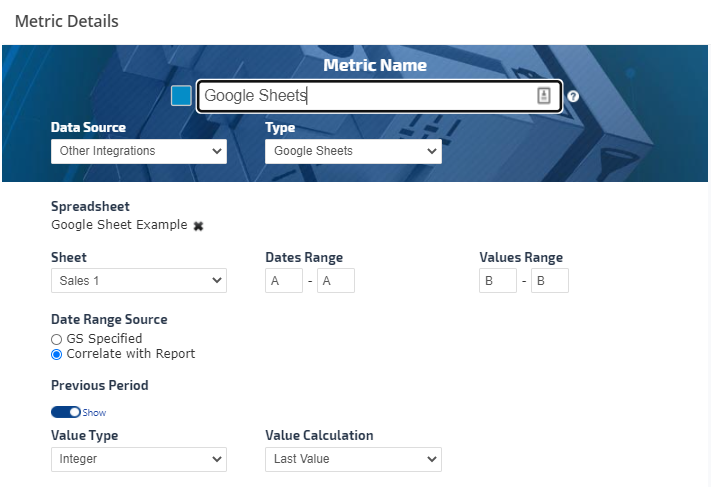Click the Metric Name text field
Image resolution: width=711 pixels, height=489 pixels.
point(365,96)
